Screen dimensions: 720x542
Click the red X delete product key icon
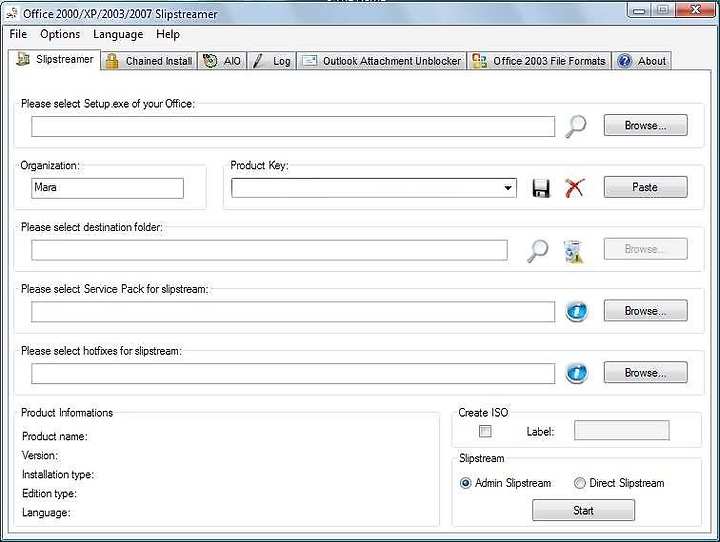(574, 188)
